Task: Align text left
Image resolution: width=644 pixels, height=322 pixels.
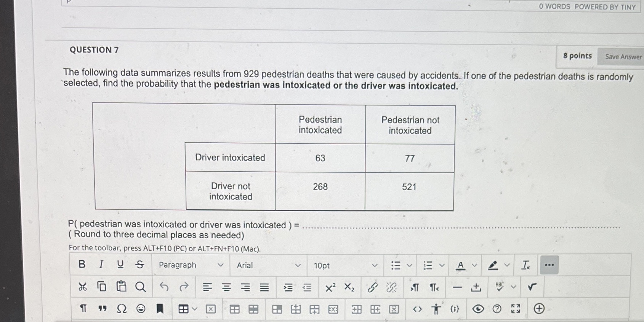Action: point(207,287)
